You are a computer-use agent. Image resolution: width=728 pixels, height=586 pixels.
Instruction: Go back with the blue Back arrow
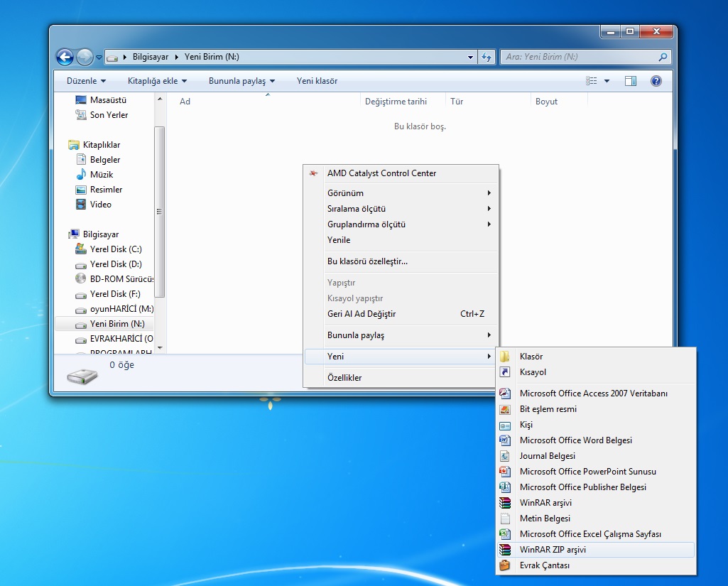65,57
